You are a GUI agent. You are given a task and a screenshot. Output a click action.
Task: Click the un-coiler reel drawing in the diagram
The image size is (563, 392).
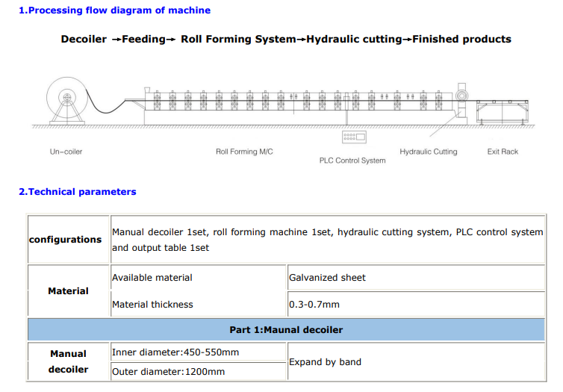(66, 99)
